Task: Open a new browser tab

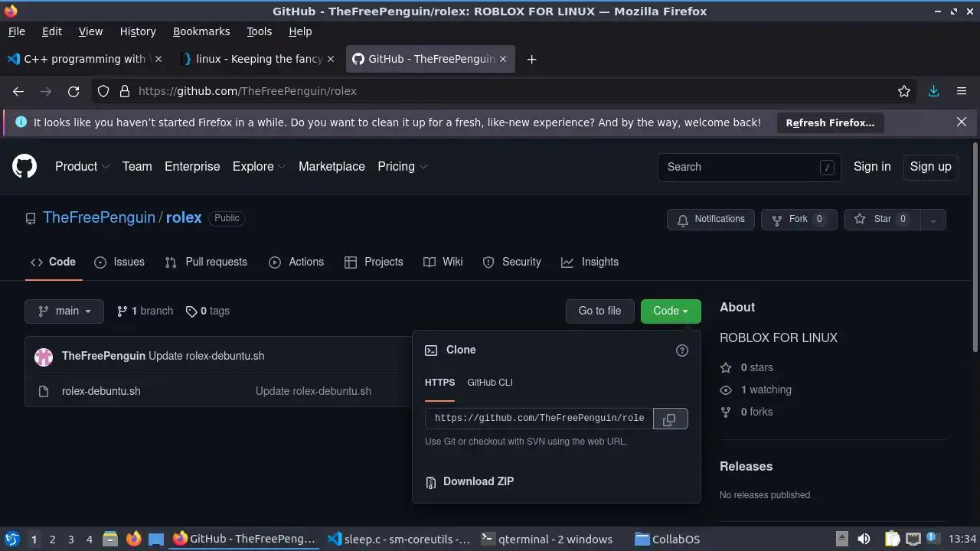Action: click(531, 59)
